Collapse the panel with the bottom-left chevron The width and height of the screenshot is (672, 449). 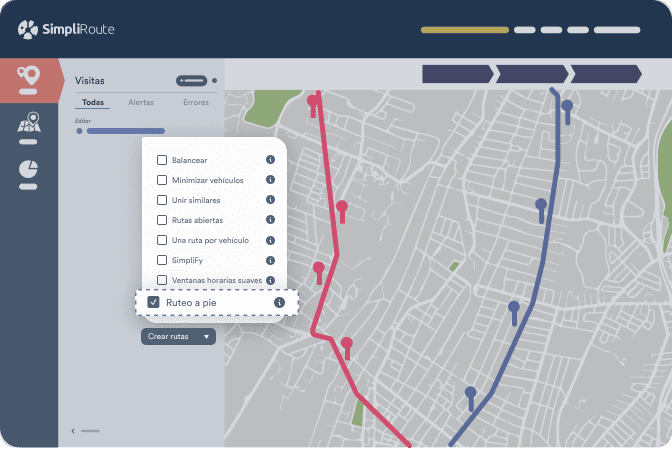pos(73,431)
